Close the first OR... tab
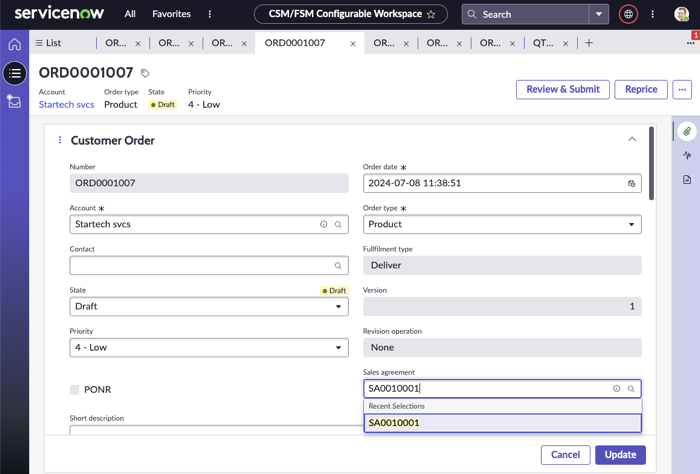The width and height of the screenshot is (700, 474). (138, 43)
